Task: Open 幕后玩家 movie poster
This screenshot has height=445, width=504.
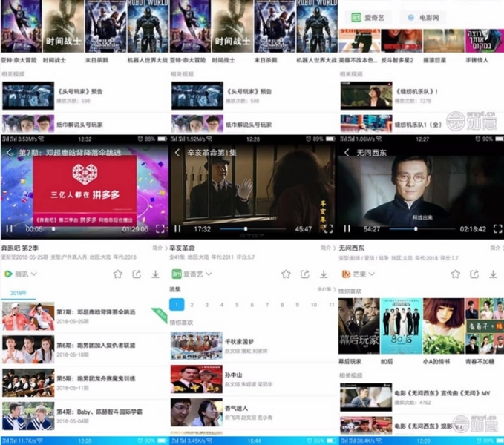Action: tap(359, 326)
